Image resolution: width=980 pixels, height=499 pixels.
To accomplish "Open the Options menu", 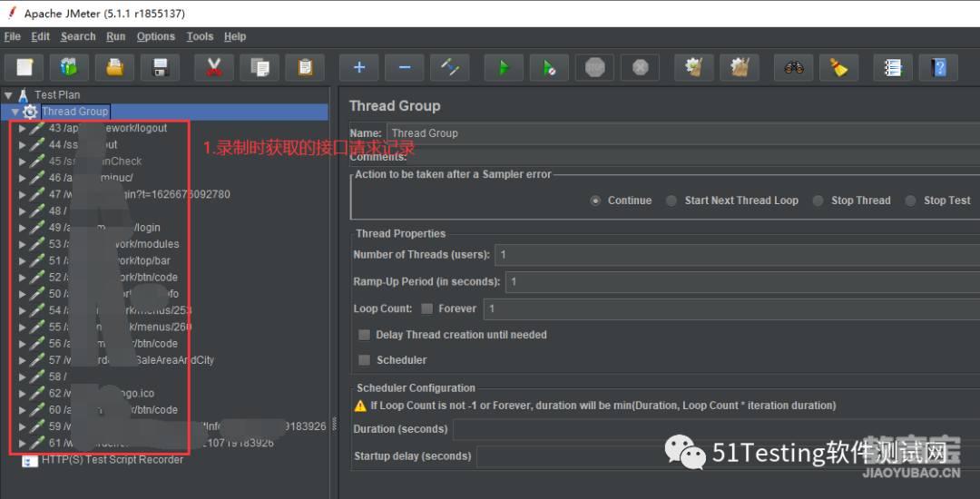I will [156, 36].
